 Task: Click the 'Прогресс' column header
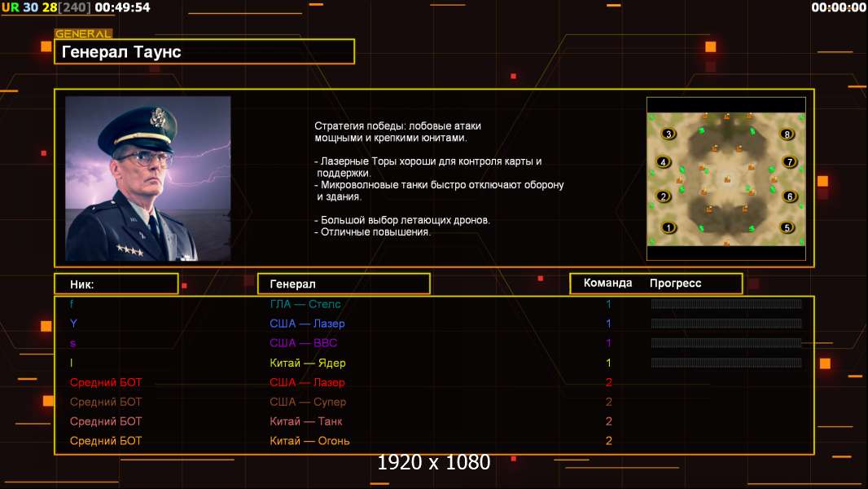pos(675,284)
